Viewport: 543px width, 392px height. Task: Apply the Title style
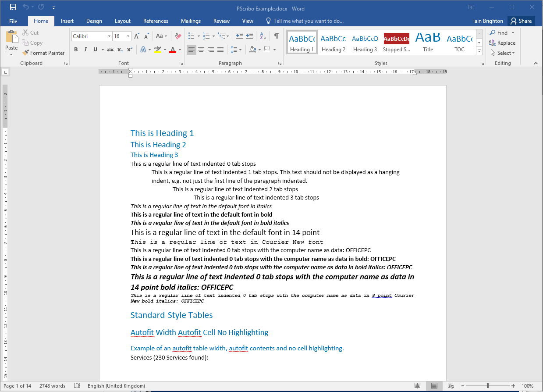428,43
